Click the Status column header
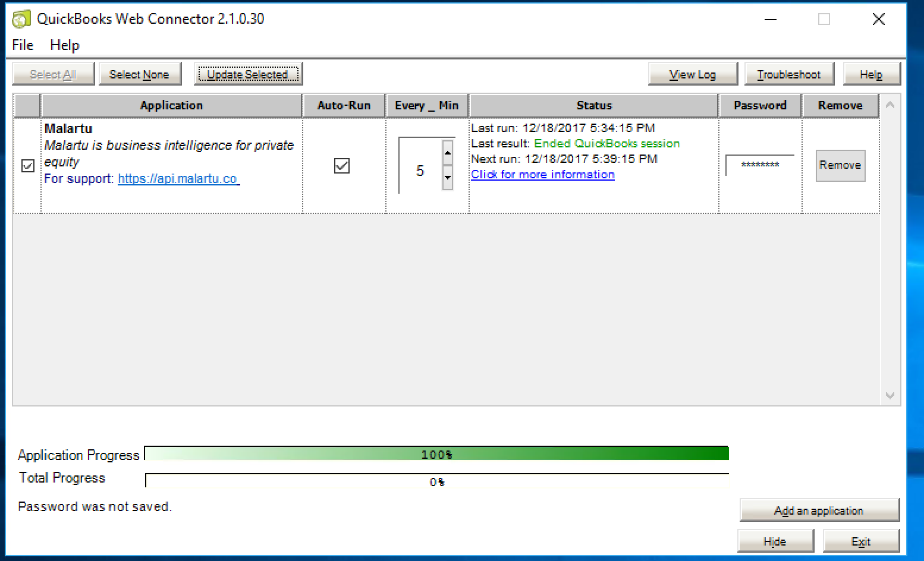924x561 pixels. pos(594,106)
